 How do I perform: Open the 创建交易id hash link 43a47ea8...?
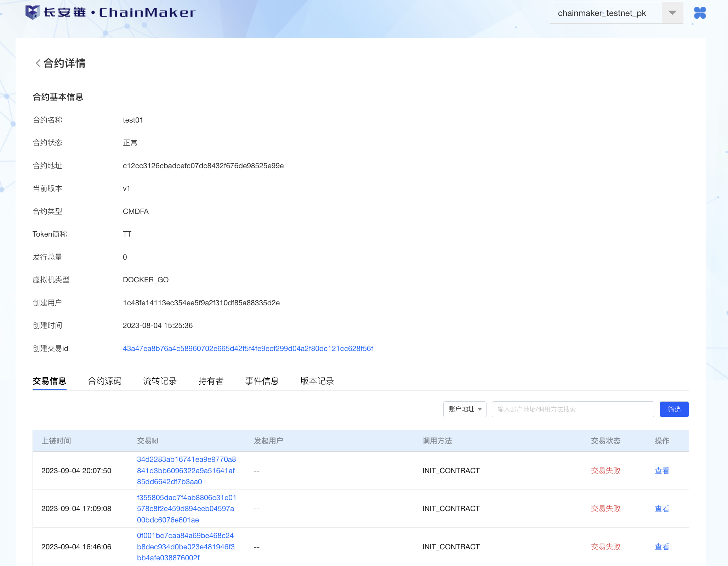click(248, 349)
